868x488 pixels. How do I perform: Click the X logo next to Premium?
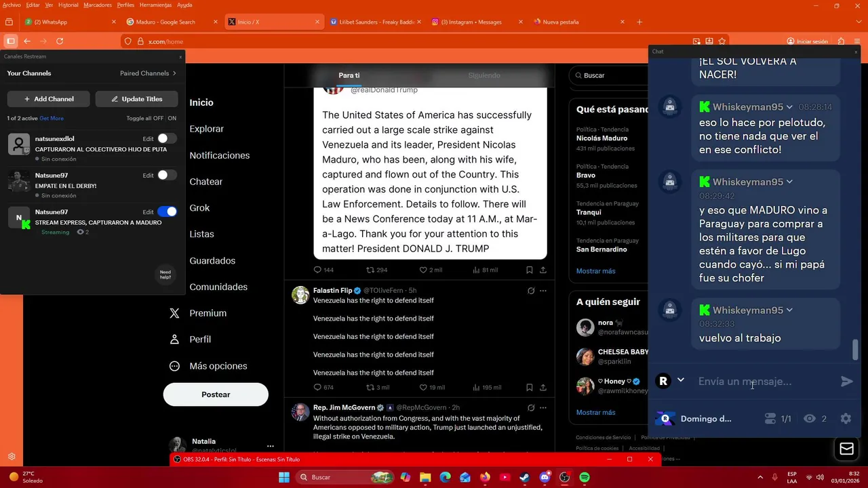(175, 313)
